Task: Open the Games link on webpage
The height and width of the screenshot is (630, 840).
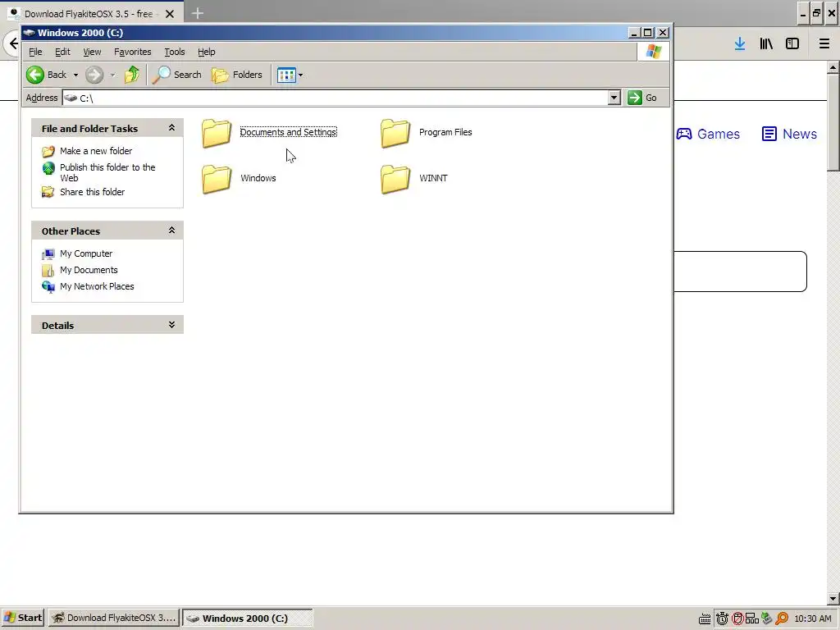Action: pyautogui.click(x=708, y=134)
